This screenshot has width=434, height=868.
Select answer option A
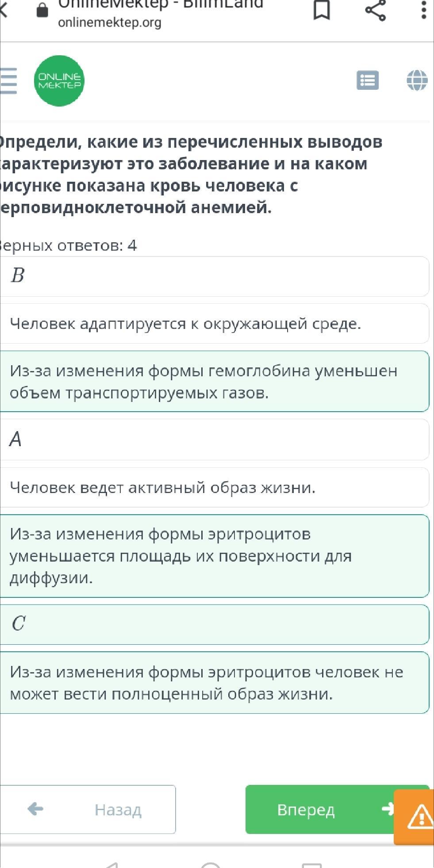click(214, 440)
